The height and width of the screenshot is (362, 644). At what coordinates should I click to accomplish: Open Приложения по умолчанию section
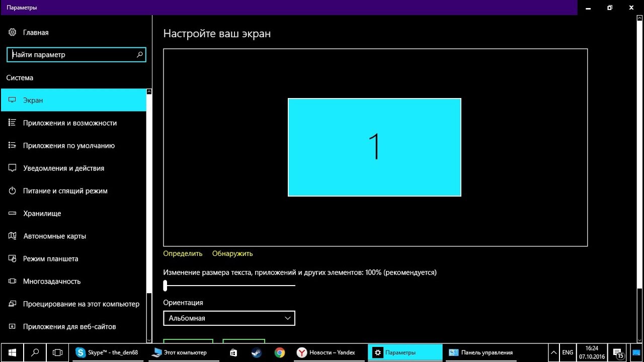(x=73, y=145)
